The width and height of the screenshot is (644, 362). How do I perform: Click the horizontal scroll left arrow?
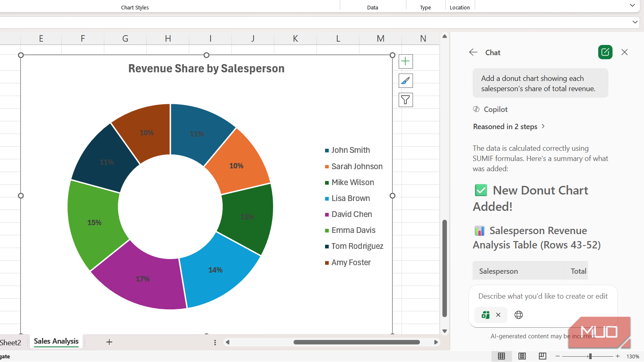point(228,342)
